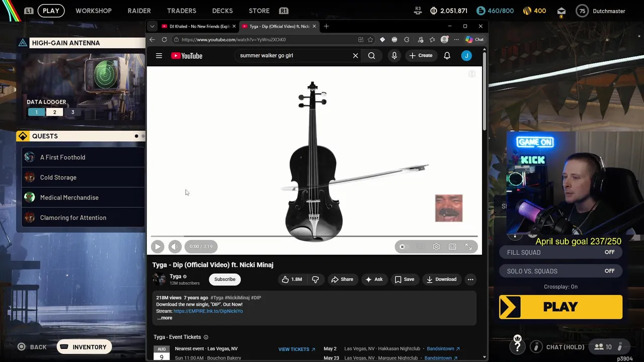Open YouTube notifications bell

point(447,56)
